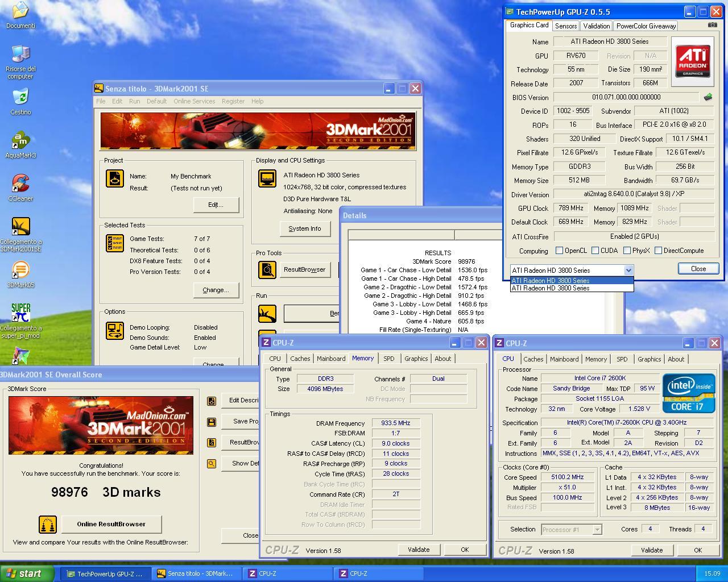Open the GPU selection dropdown arrow in GPU-Z
This screenshot has width=728, height=582.
point(628,271)
